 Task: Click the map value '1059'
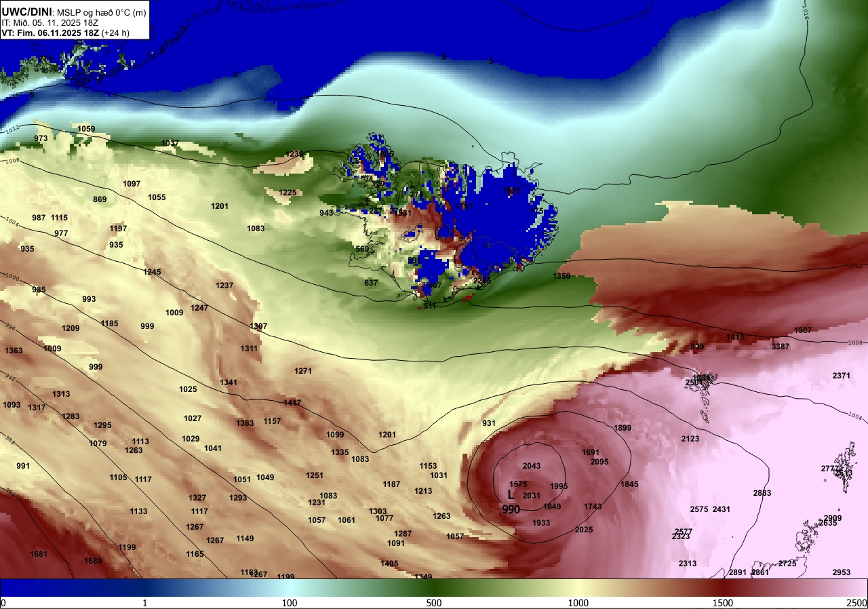pyautogui.click(x=86, y=129)
